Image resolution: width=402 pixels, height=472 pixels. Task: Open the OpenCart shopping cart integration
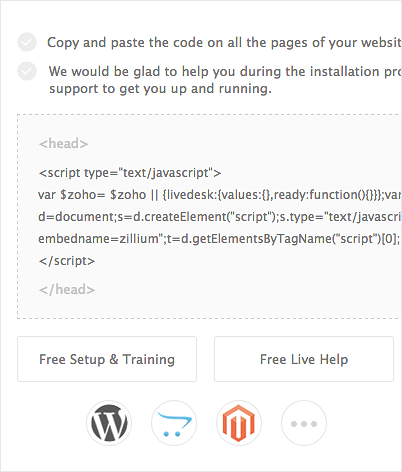point(174,423)
